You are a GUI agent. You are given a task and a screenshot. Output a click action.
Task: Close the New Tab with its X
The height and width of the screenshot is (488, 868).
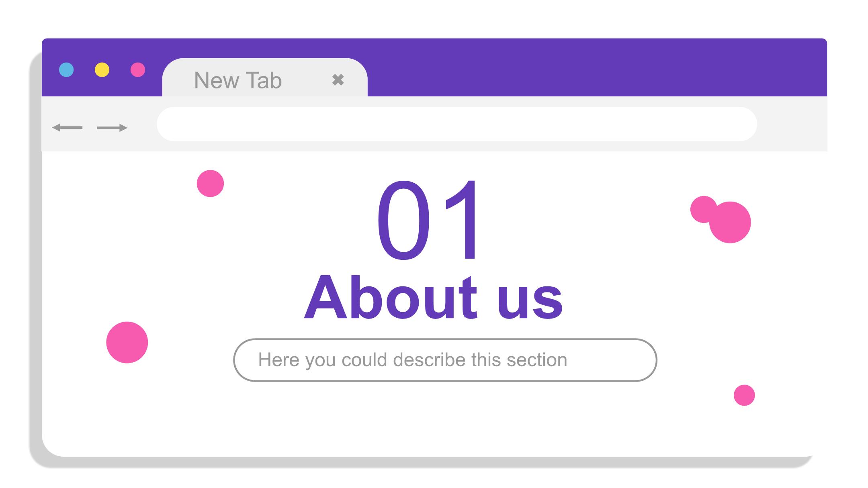point(338,80)
